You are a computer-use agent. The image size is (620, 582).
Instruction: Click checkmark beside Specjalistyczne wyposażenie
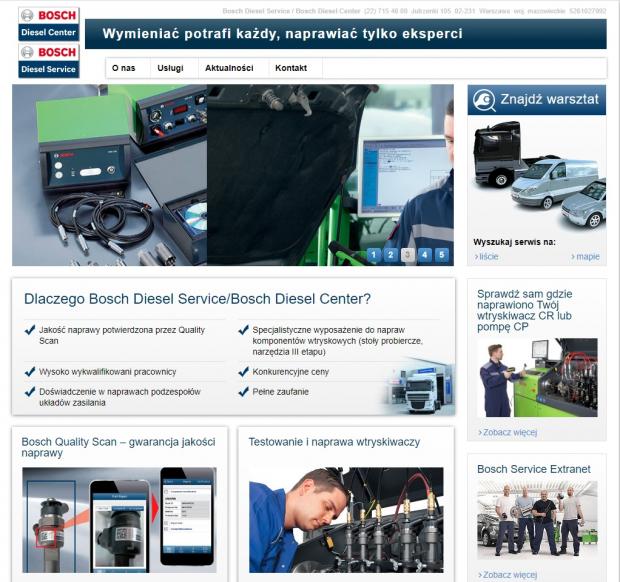244,330
